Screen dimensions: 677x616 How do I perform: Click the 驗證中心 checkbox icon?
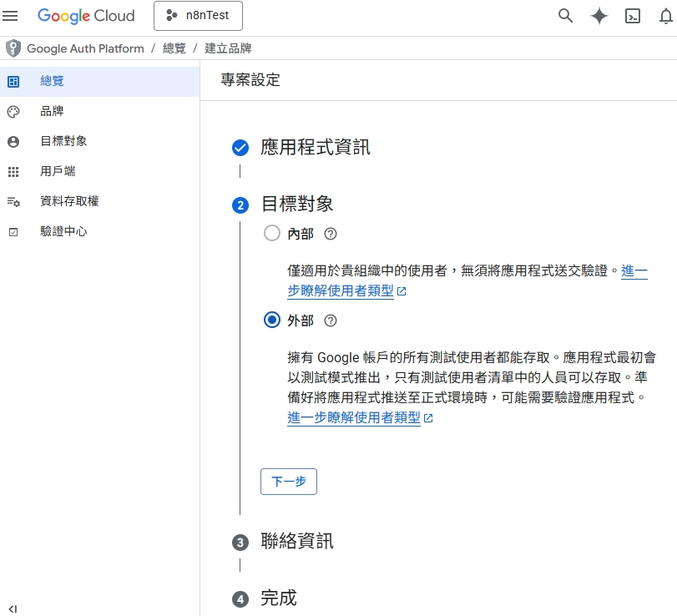pyautogui.click(x=13, y=232)
